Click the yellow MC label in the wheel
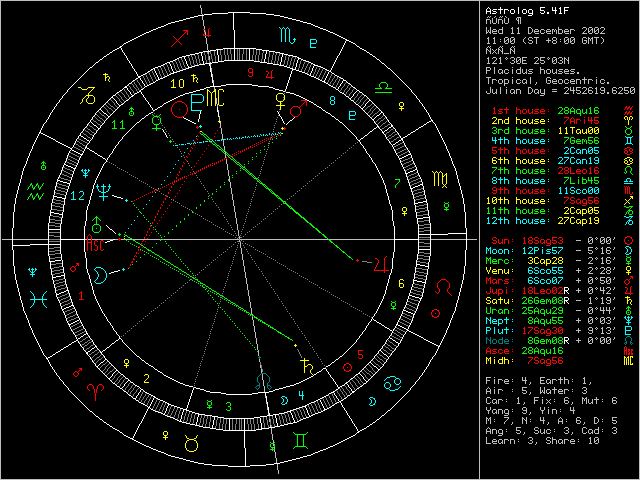 pyautogui.click(x=215, y=98)
